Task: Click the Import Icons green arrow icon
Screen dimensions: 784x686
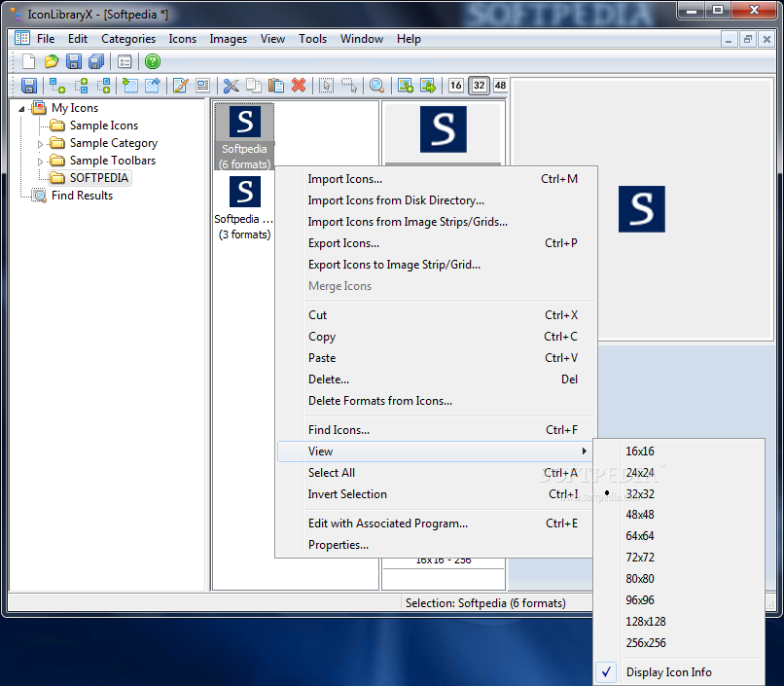Action: [x=130, y=86]
